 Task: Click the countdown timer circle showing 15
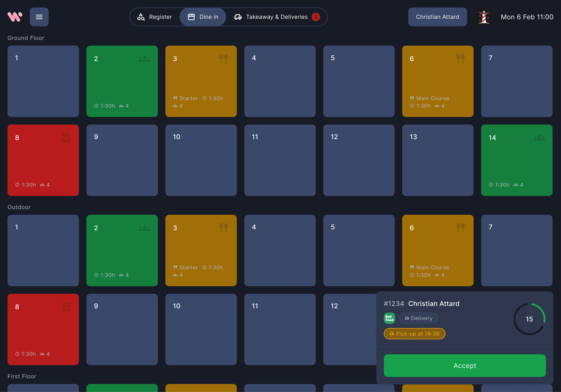pos(529,319)
